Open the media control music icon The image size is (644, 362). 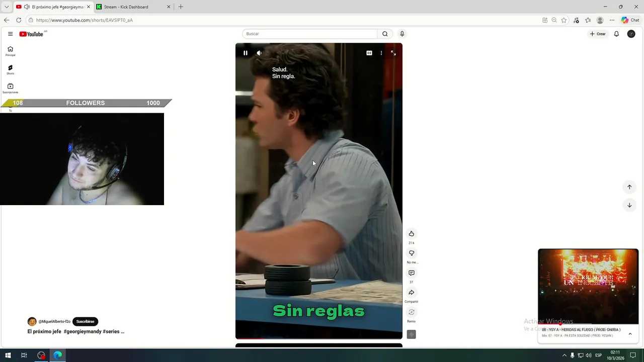coord(576,20)
